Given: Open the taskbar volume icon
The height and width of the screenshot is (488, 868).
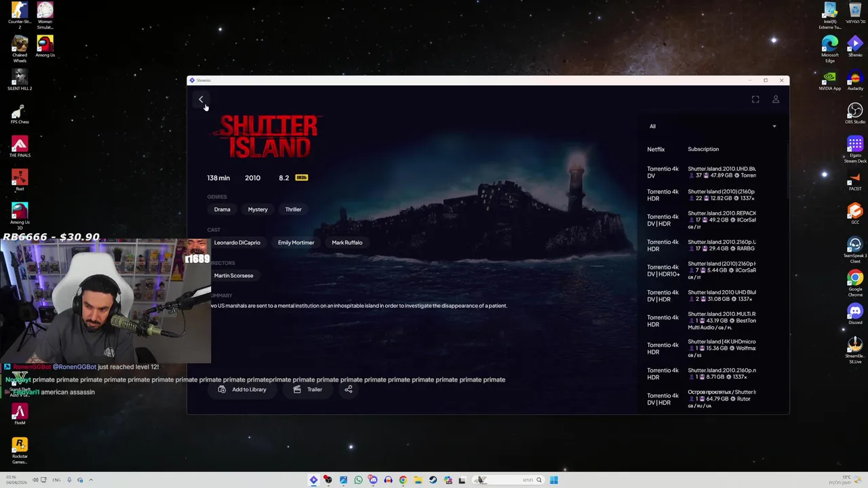Looking at the screenshot, I should click(35, 480).
